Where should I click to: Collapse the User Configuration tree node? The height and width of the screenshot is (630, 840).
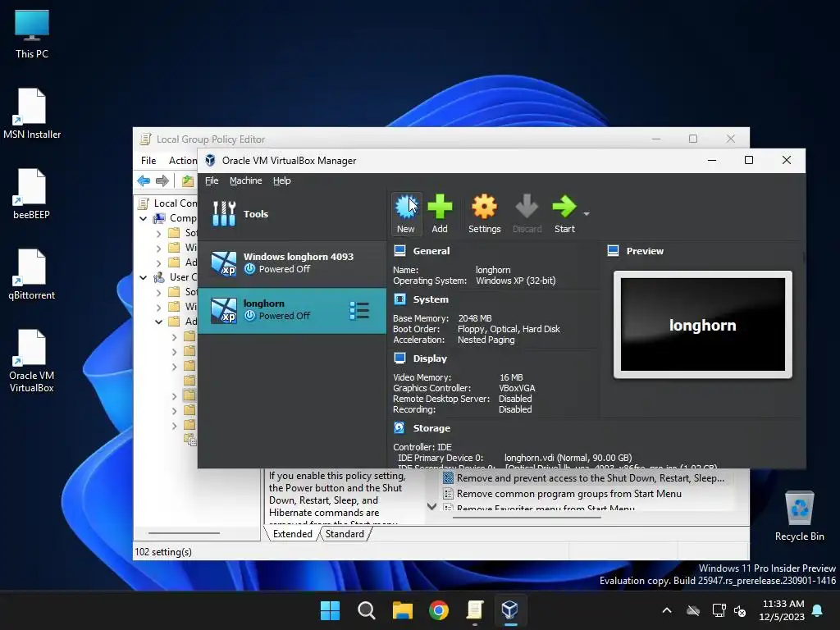pyautogui.click(x=143, y=277)
